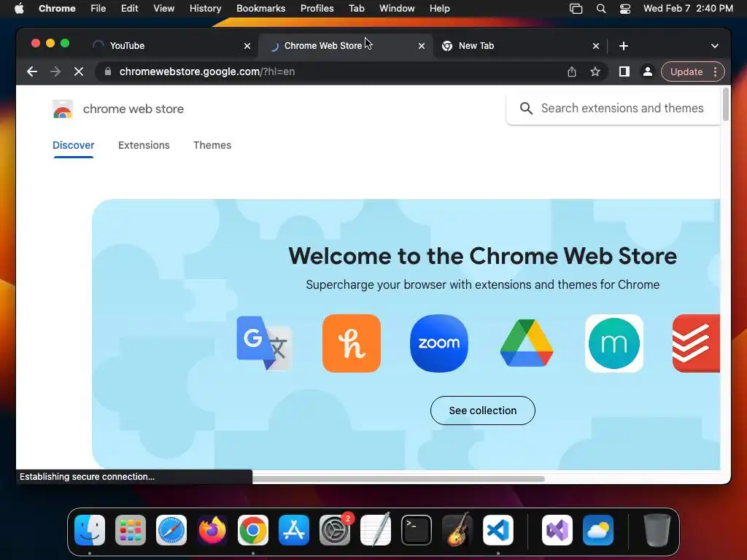The width and height of the screenshot is (747, 560).
Task: Open App Store in the dock
Action: point(294,530)
